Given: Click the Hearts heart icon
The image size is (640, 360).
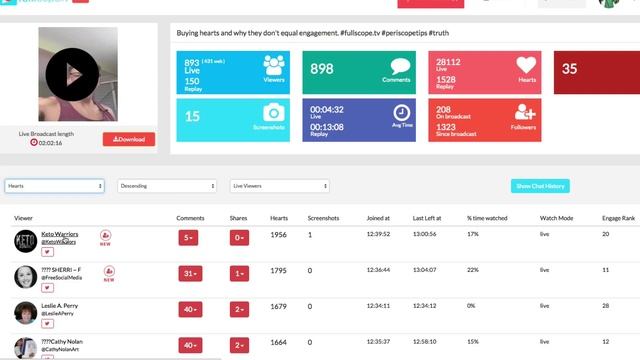Looking at the screenshot, I should pyautogui.click(x=526, y=65).
